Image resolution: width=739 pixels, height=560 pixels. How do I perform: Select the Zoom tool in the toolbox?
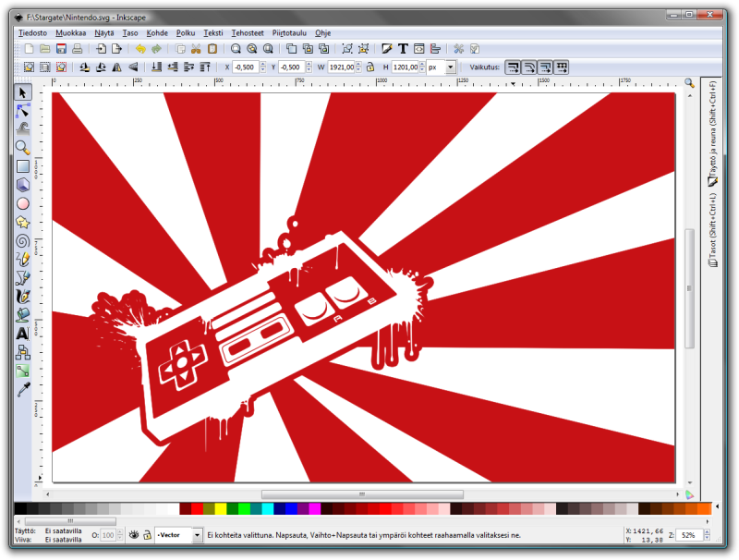[x=23, y=148]
